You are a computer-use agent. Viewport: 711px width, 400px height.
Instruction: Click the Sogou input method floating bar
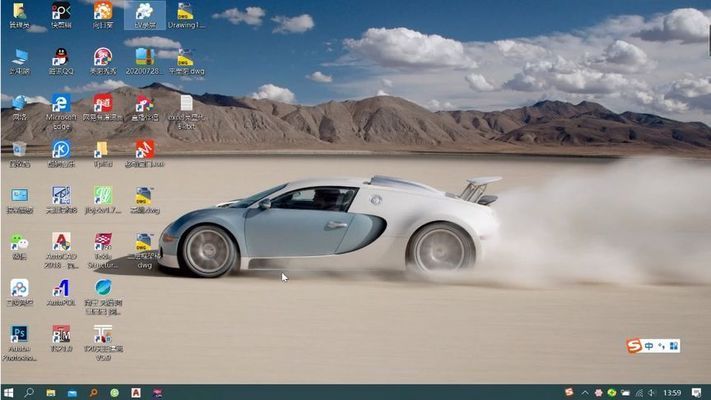coord(653,346)
